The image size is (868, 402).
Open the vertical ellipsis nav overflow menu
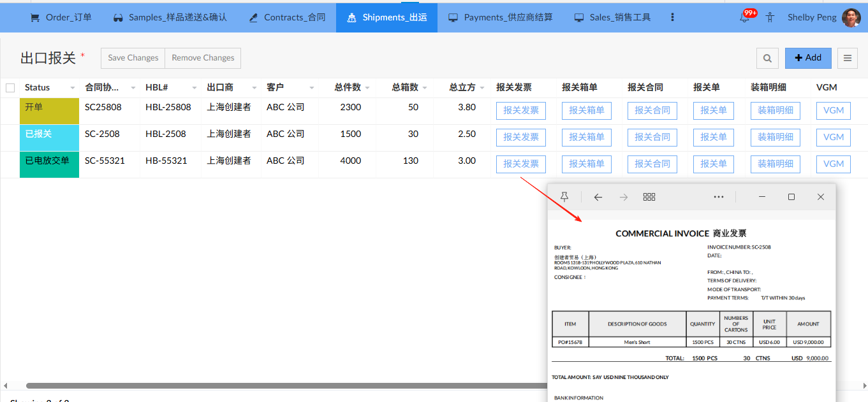point(672,18)
